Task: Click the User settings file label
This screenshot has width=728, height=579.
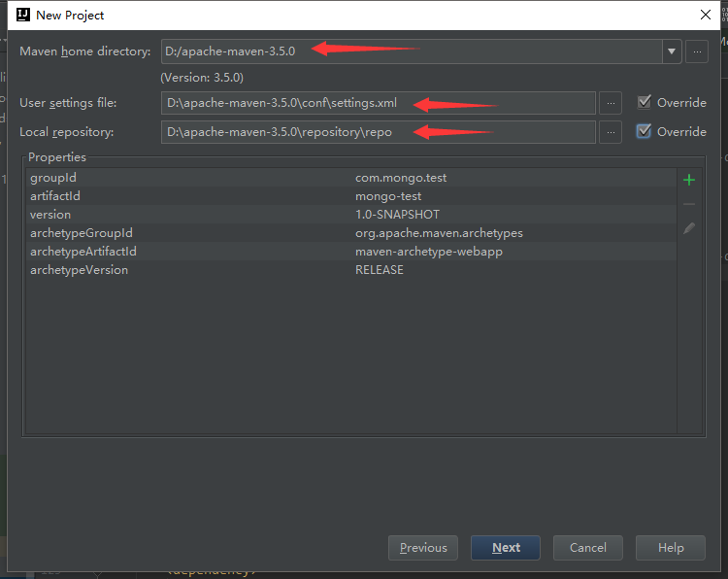Action: coord(68,103)
